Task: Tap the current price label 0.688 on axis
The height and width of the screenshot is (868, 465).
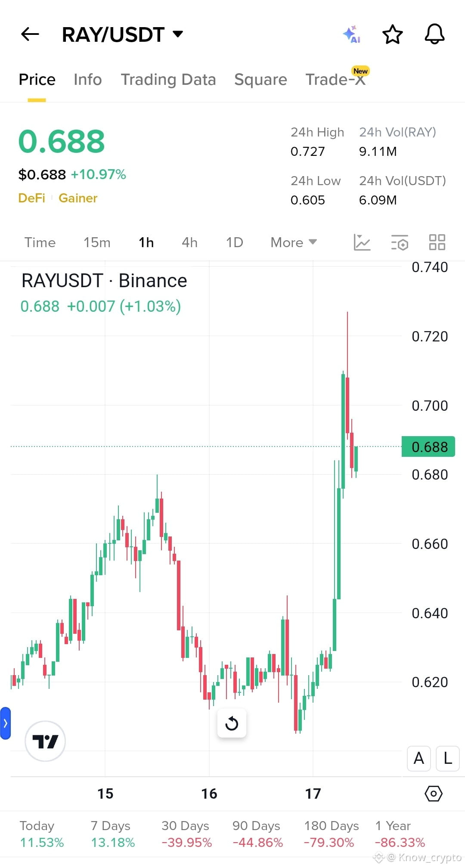Action: coord(428,446)
